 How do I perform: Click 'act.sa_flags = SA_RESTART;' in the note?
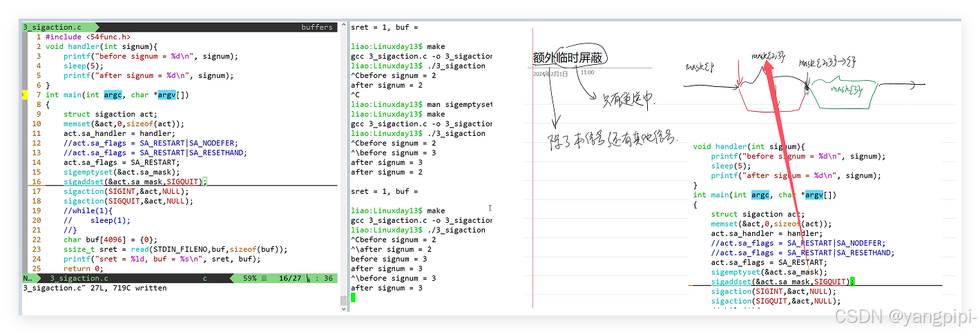pyautogui.click(x=769, y=263)
